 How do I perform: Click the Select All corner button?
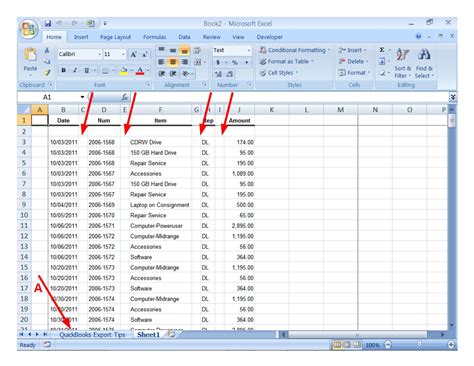[x=24, y=109]
